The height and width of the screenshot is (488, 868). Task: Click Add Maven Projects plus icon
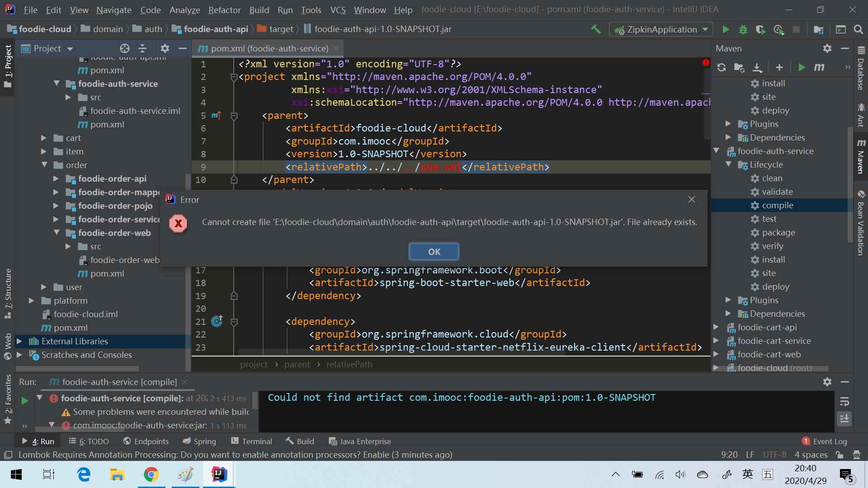coord(779,67)
